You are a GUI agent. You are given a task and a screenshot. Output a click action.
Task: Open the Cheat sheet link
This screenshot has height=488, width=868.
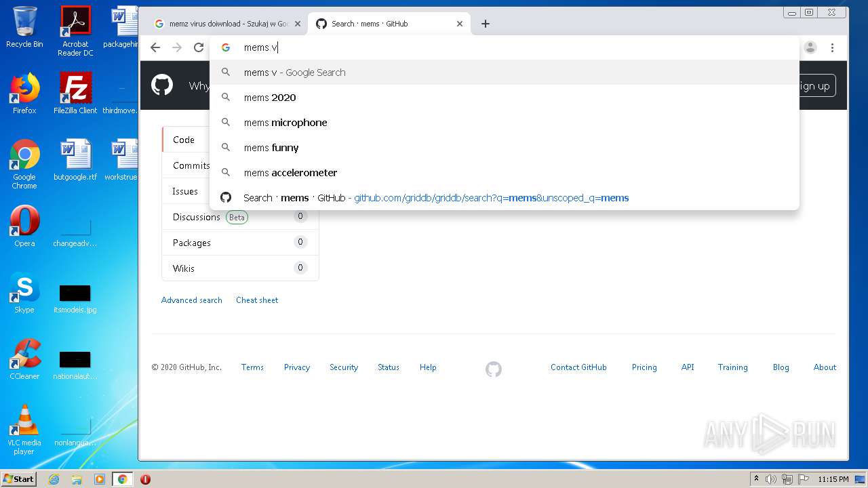pos(257,300)
